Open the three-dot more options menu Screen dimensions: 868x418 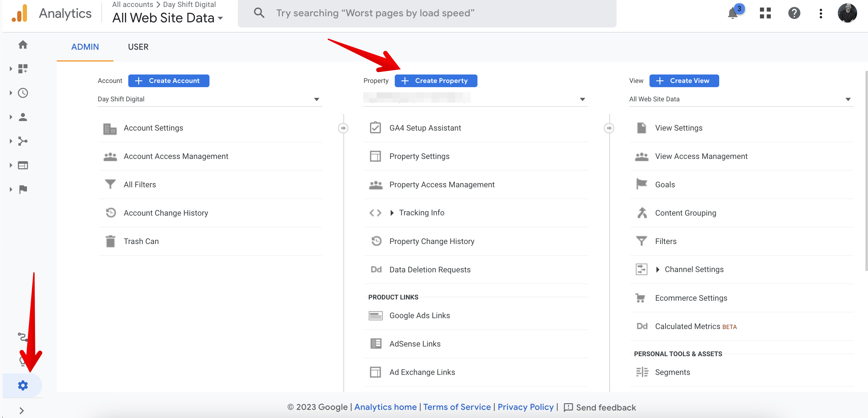click(821, 13)
